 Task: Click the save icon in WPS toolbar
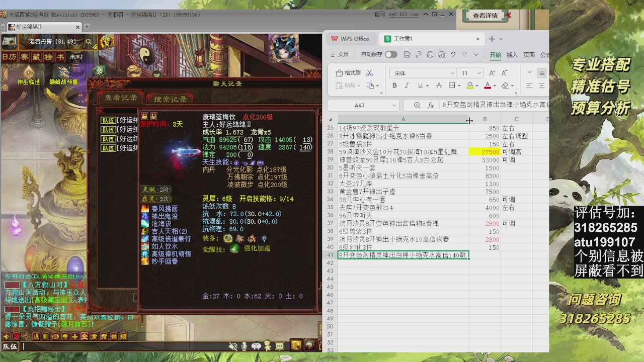coord(407,54)
